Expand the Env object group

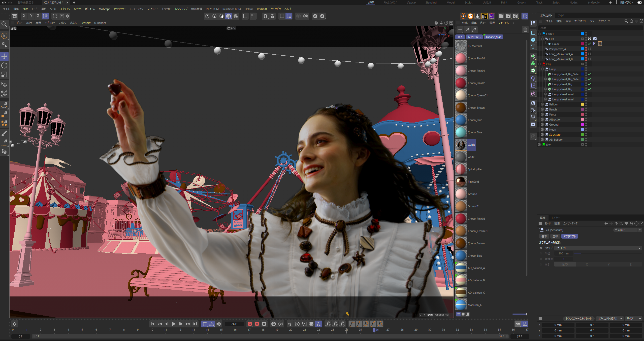(x=539, y=145)
